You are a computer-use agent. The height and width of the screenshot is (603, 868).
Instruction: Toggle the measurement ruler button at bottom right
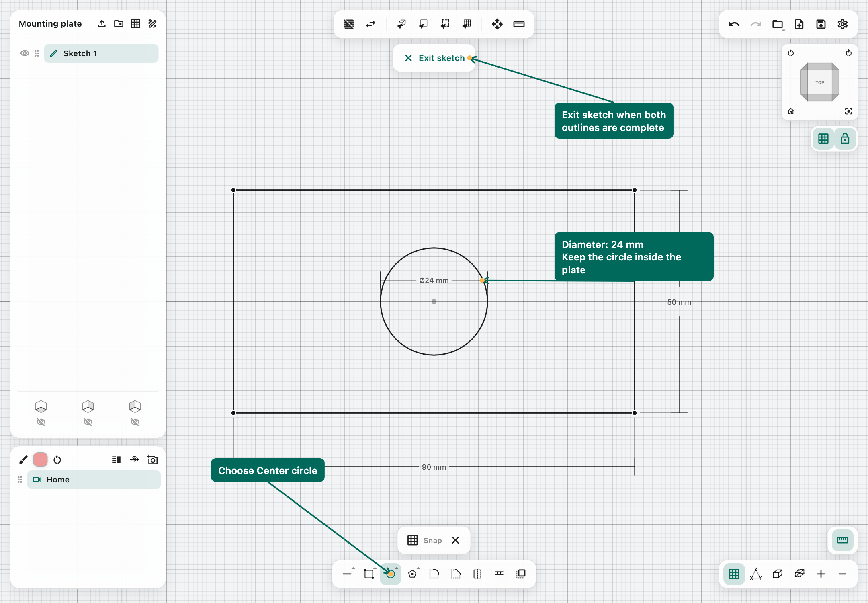pos(843,540)
